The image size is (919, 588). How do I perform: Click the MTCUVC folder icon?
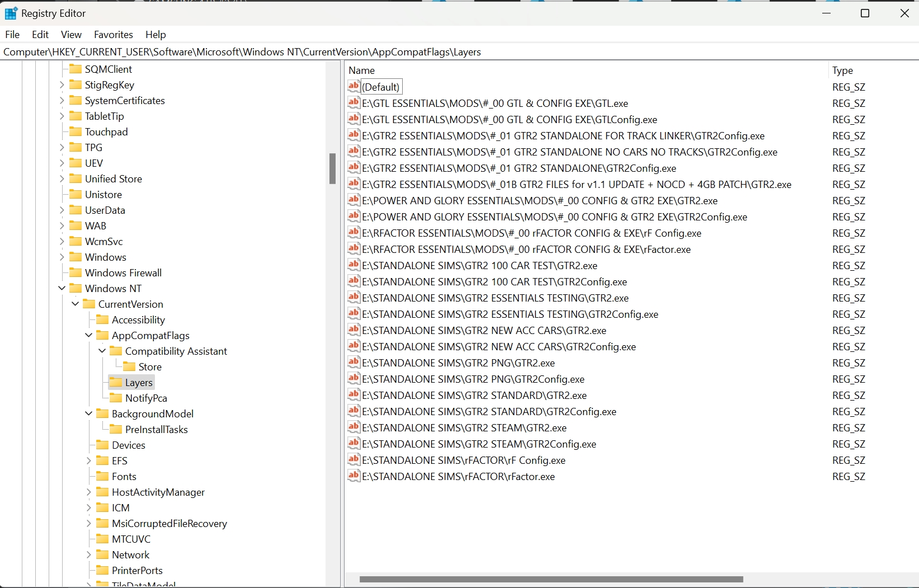pyautogui.click(x=102, y=539)
